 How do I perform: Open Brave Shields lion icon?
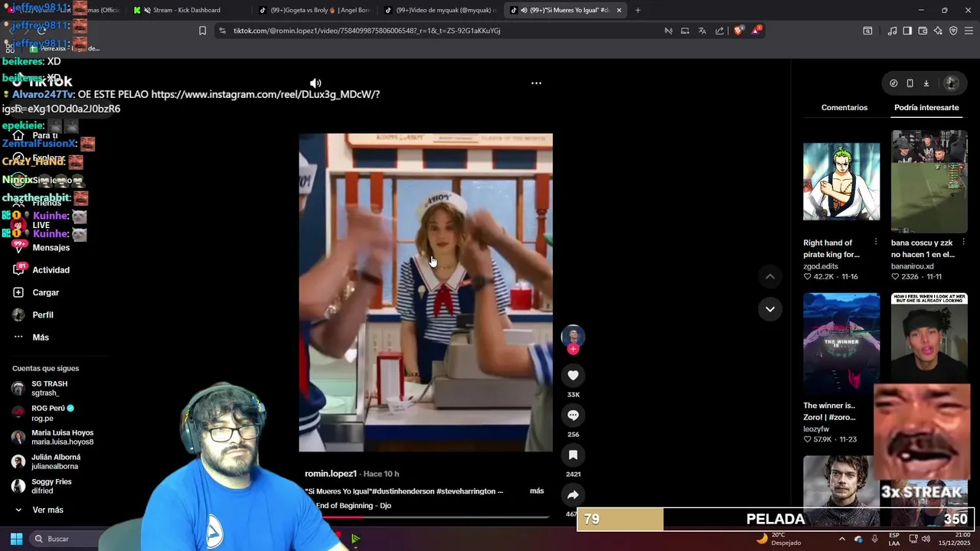(x=738, y=31)
